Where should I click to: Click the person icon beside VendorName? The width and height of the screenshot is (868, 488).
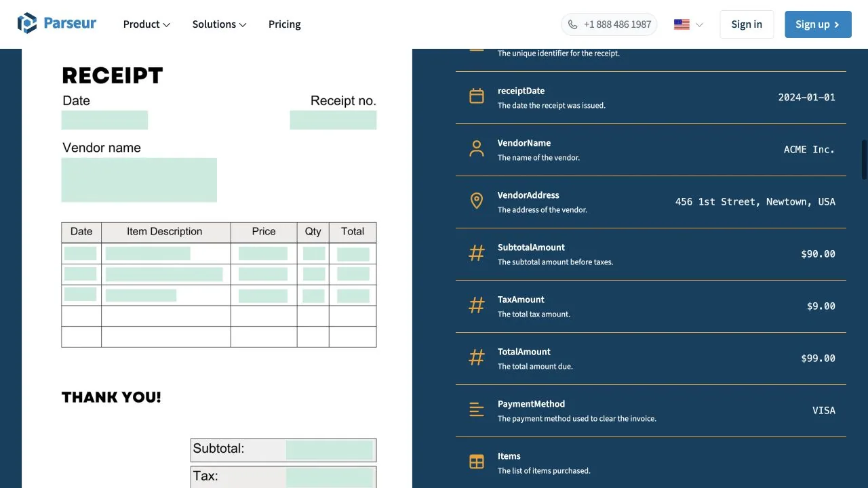pyautogui.click(x=477, y=148)
